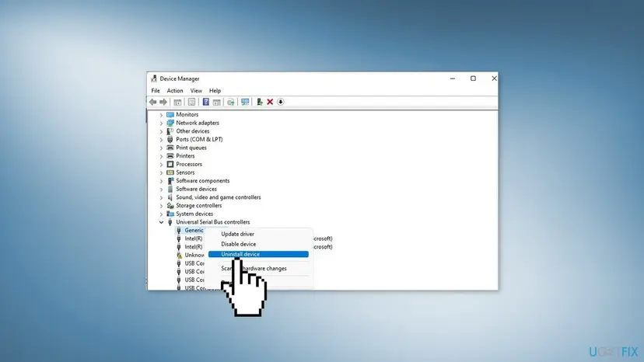The image size is (644, 362).
Task: Expand the Processors node
Action: click(162, 164)
